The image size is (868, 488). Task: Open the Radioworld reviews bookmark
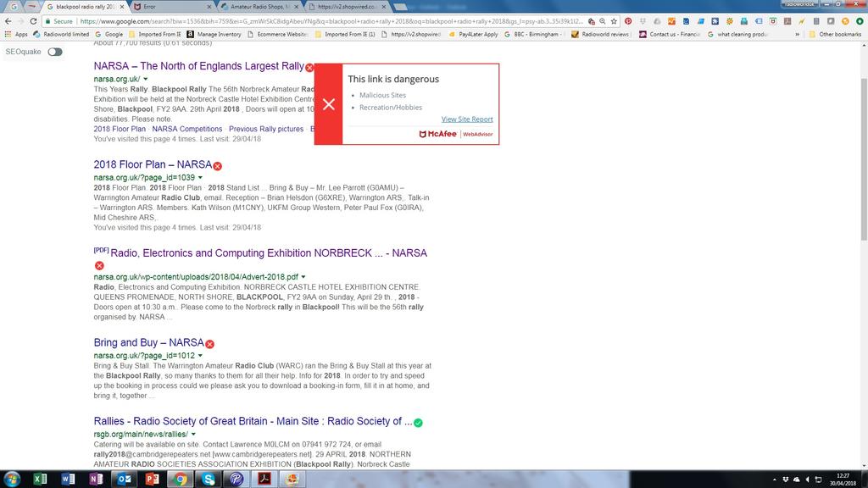click(599, 34)
